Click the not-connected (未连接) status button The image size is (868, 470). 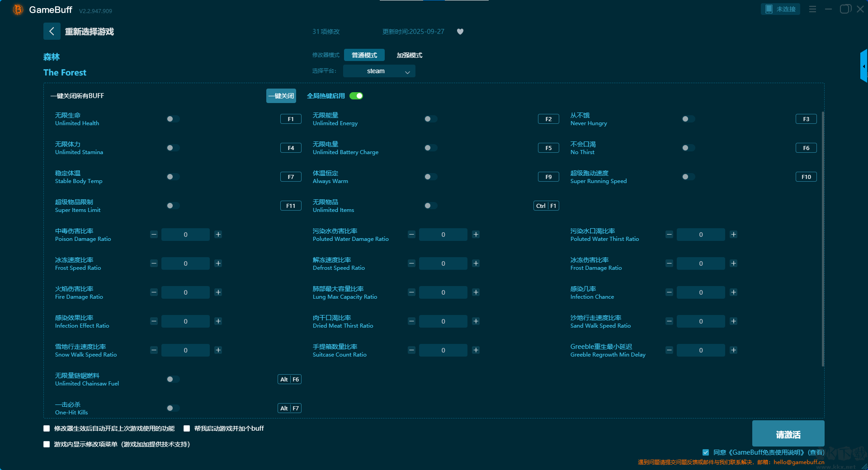click(780, 9)
